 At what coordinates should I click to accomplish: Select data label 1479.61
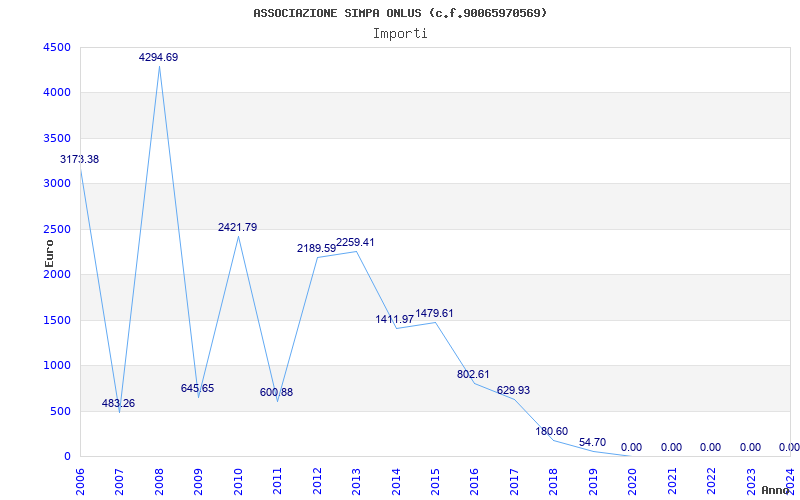pyautogui.click(x=434, y=313)
